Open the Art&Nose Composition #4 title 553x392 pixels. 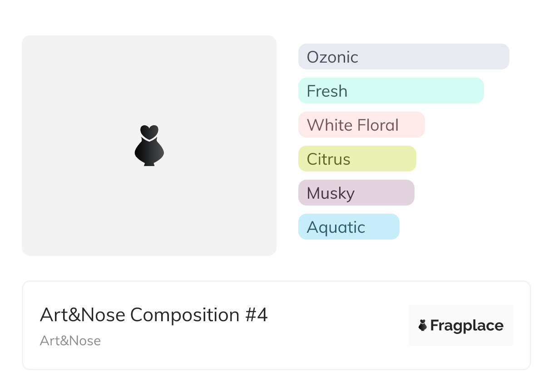pos(154,315)
